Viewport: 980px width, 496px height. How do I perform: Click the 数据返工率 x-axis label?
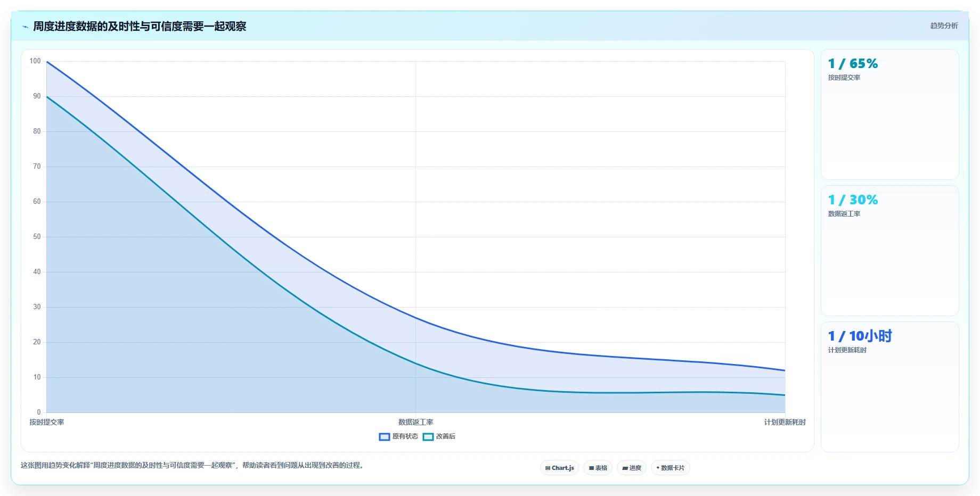click(415, 422)
